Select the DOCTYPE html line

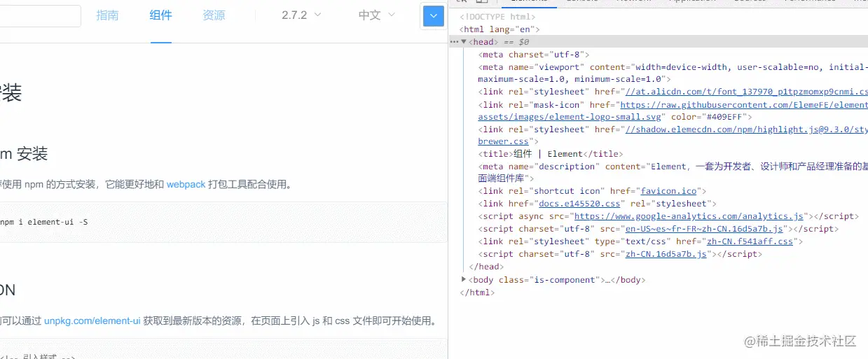pos(497,17)
